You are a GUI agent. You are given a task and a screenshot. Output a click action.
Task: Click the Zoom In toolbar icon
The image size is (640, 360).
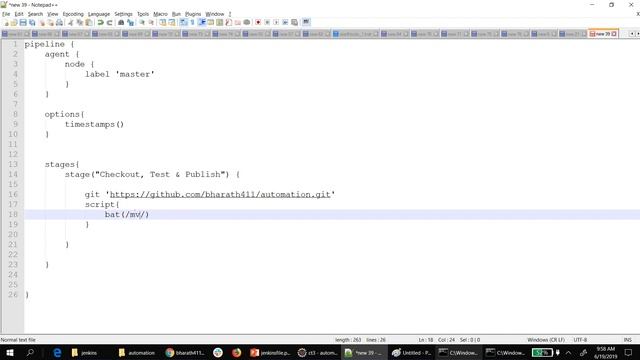[x=142, y=22]
